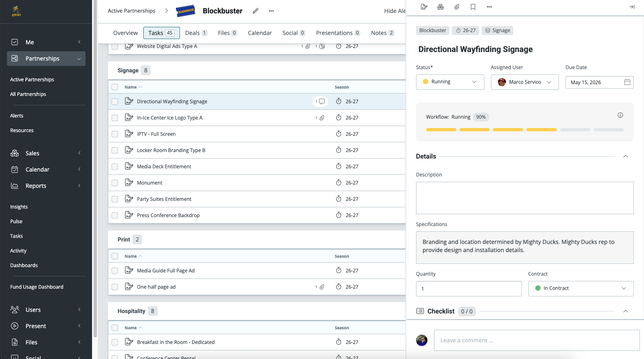The height and width of the screenshot is (359, 644).
Task: Open the due date calendar picker icon
Action: 627,82
